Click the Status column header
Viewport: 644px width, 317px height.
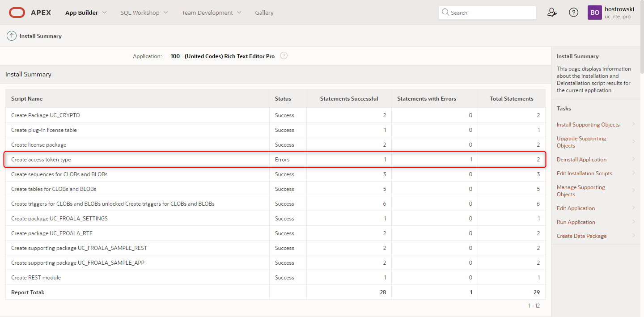click(x=283, y=99)
